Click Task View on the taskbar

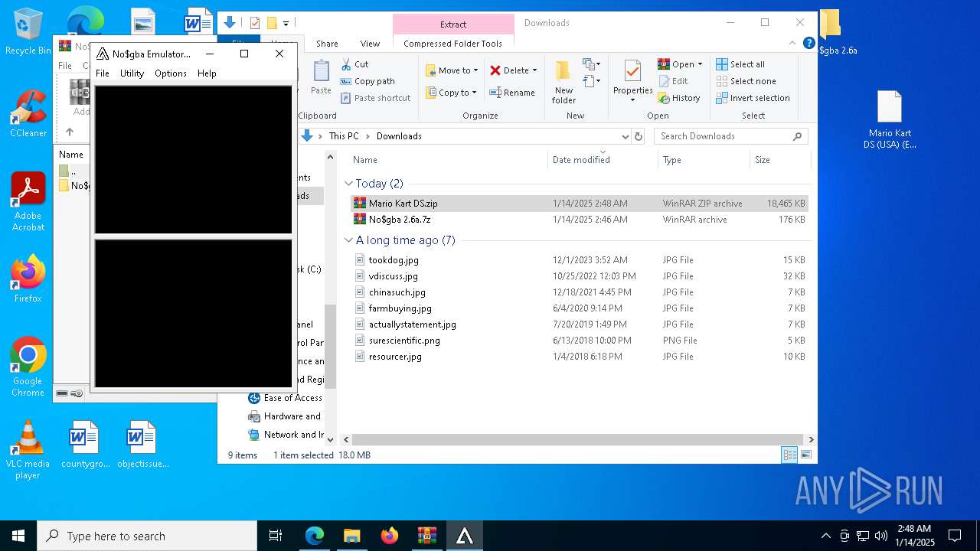[276, 536]
